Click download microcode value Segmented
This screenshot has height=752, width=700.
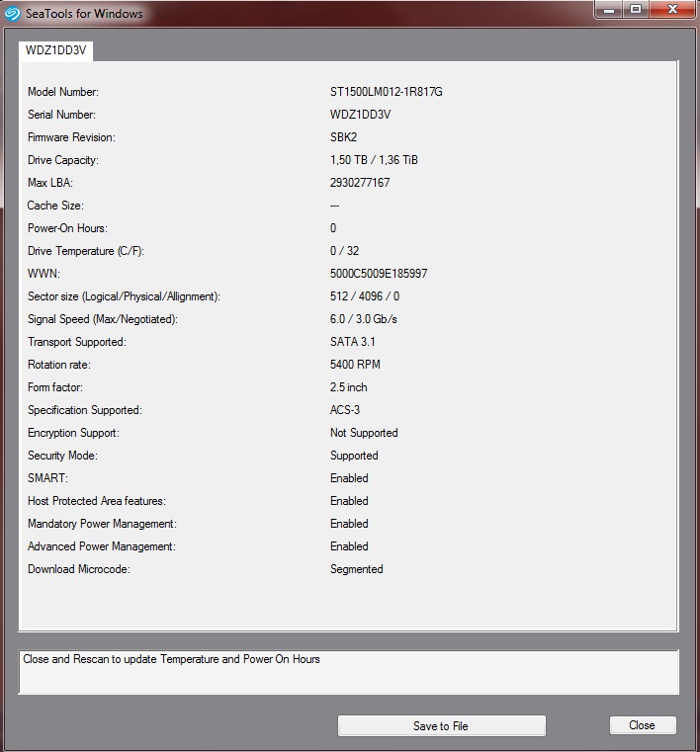pyautogui.click(x=357, y=569)
